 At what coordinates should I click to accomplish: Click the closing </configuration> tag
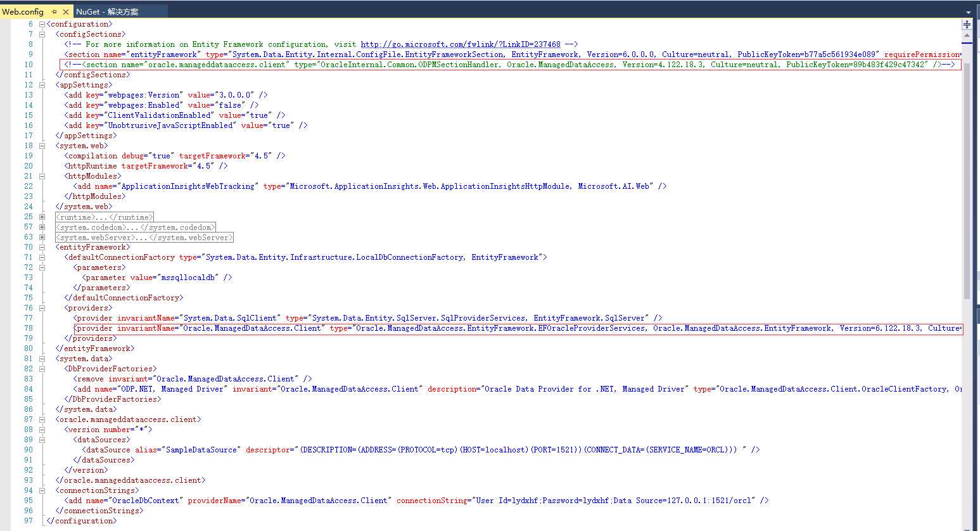82,521
